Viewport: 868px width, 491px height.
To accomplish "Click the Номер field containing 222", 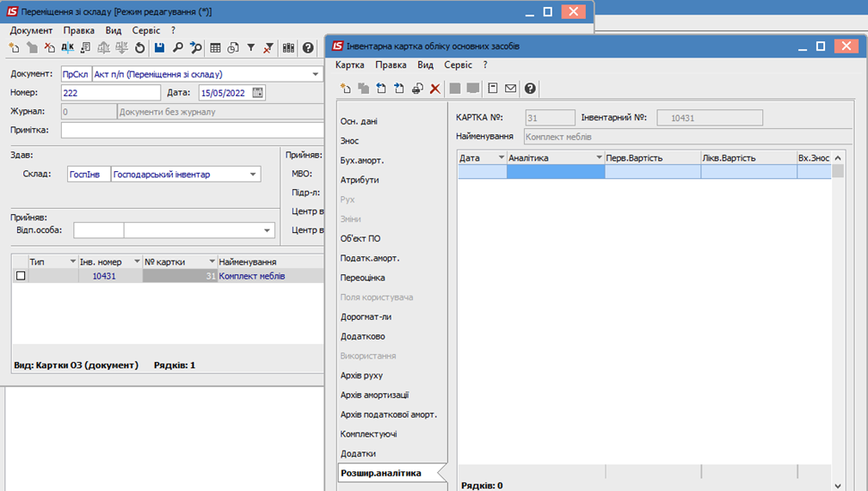I will click(x=111, y=93).
